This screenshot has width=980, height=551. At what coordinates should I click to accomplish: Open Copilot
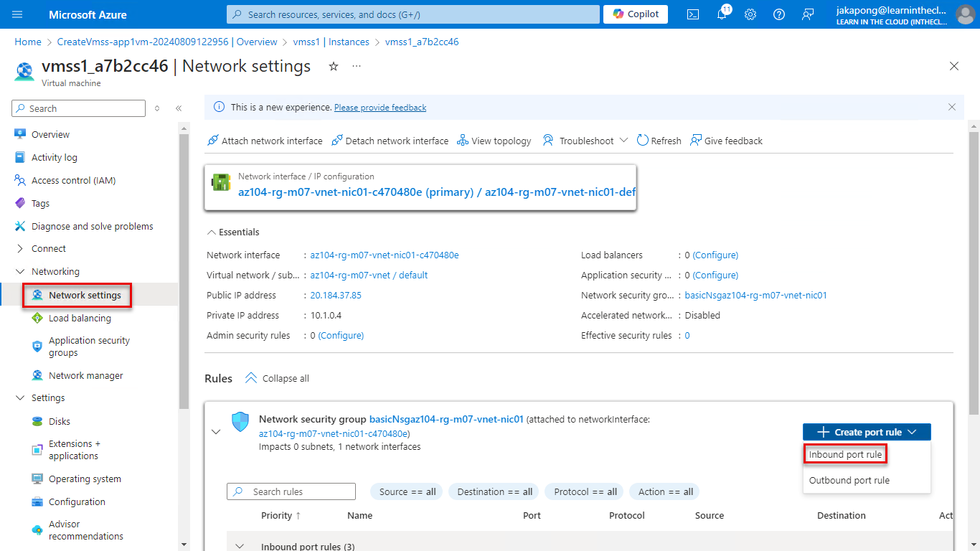click(x=636, y=14)
